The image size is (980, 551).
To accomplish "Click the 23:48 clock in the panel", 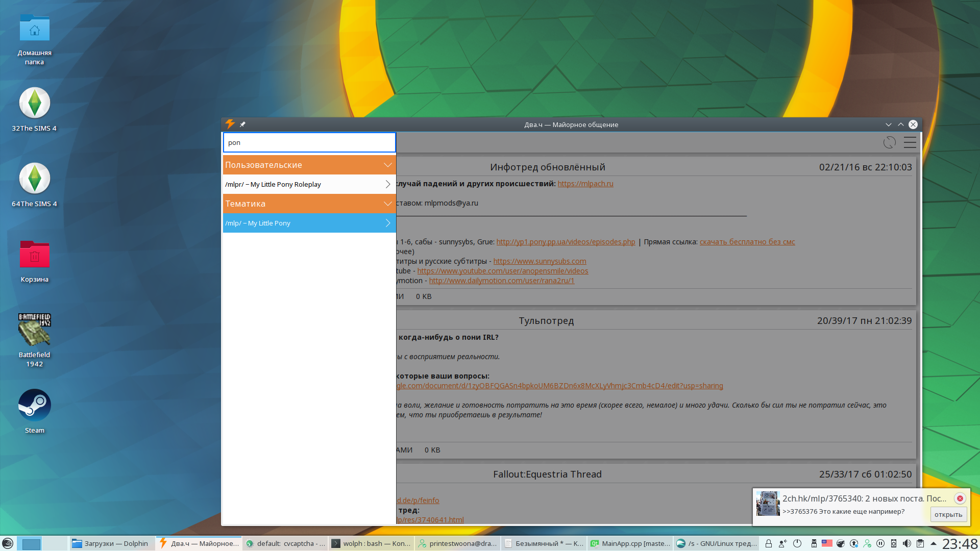I will 960,543.
